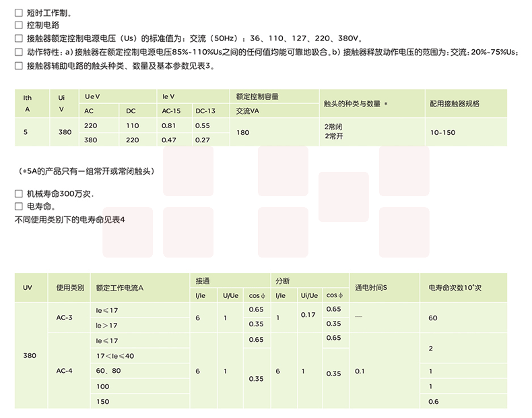
Task: Select the AC-4 usage category cell
Action: (65, 371)
